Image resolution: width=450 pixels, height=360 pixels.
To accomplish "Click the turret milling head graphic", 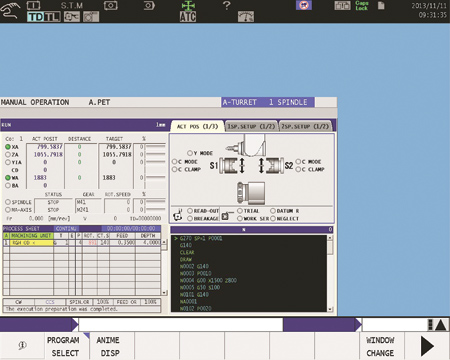I will [x=247, y=145].
